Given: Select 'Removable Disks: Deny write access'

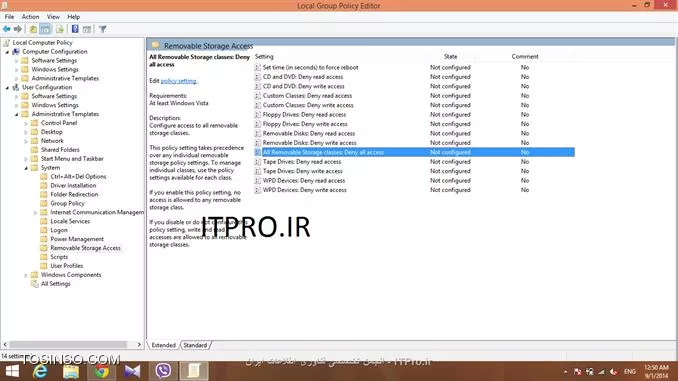Looking at the screenshot, I should coord(310,143).
